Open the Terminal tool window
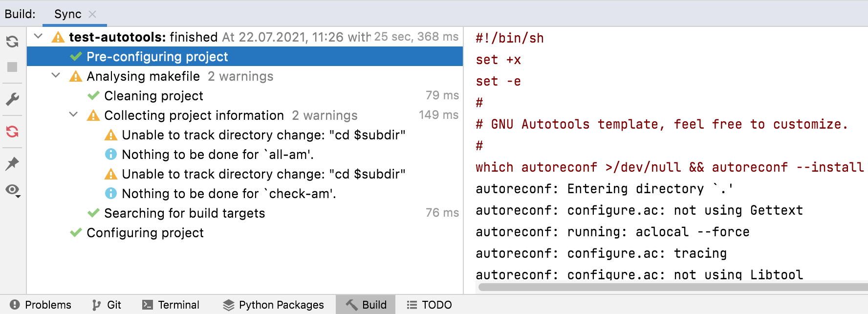Screen dimensions: 868x314 (x=171, y=305)
